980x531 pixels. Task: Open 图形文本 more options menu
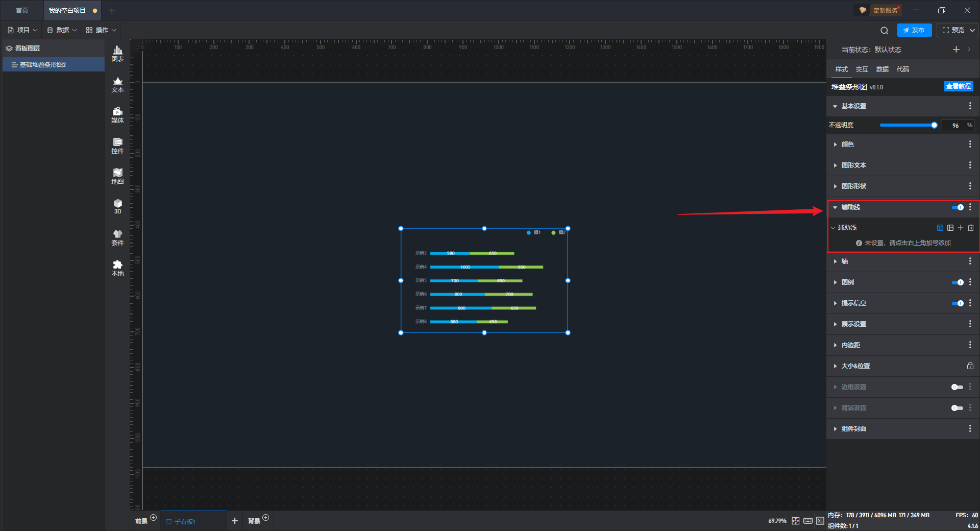pos(970,165)
